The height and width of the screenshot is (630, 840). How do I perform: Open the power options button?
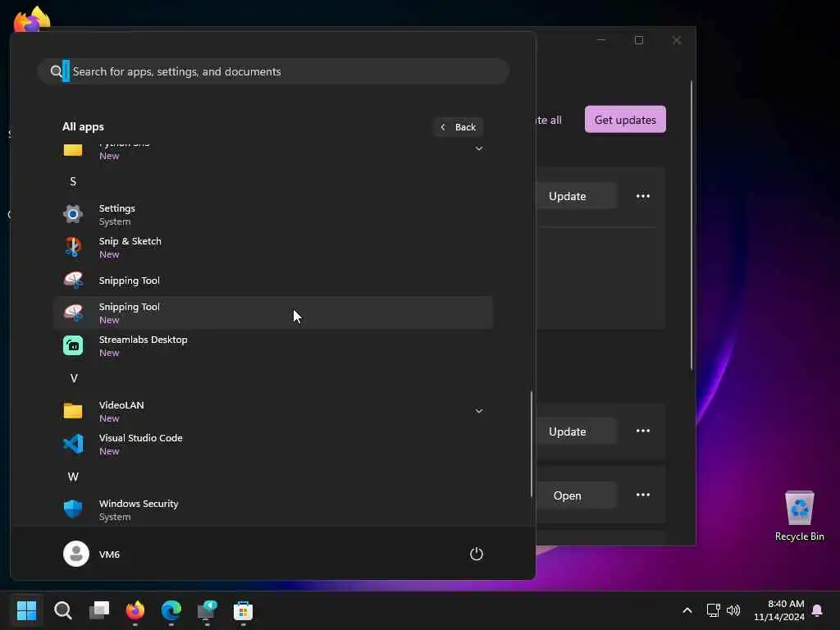[477, 554]
